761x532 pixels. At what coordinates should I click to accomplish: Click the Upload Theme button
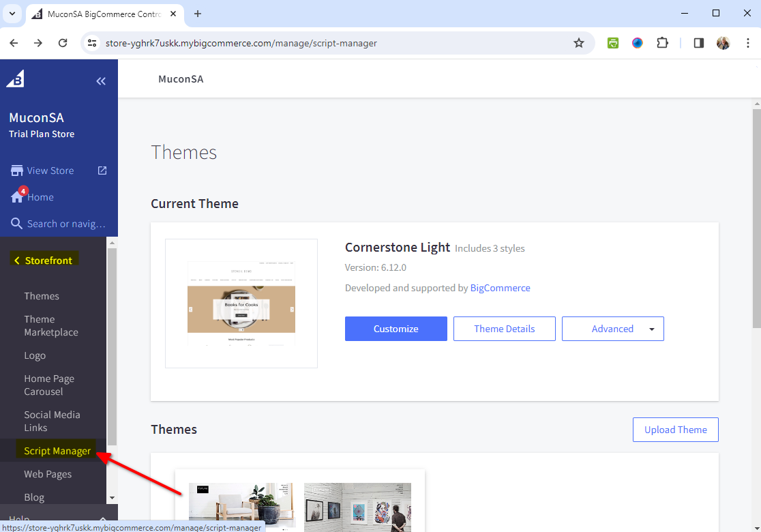pyautogui.click(x=675, y=430)
